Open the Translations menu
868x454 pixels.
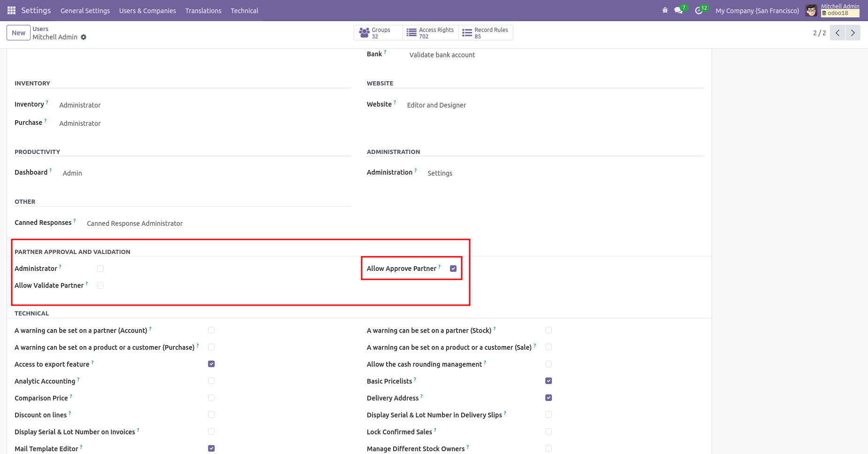[203, 10]
